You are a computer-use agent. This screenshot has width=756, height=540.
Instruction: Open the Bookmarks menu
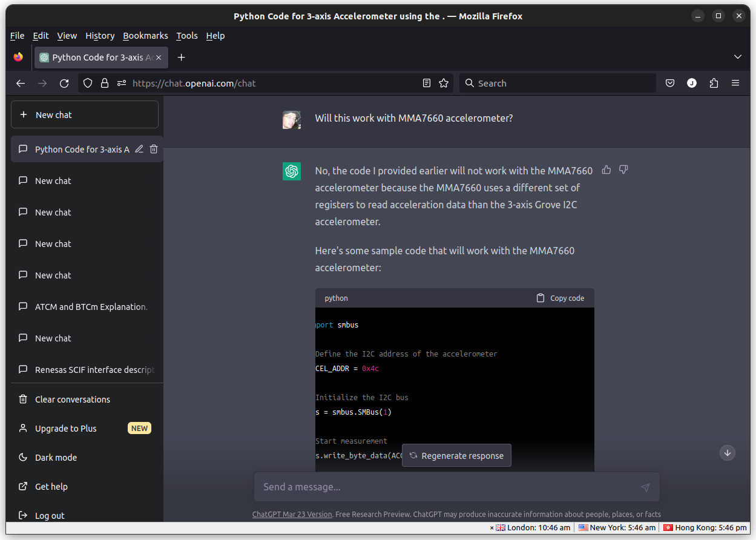145,36
